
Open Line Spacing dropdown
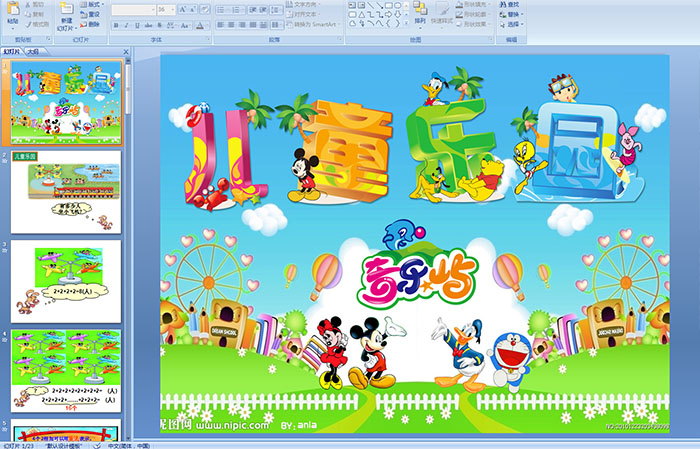click(x=277, y=10)
